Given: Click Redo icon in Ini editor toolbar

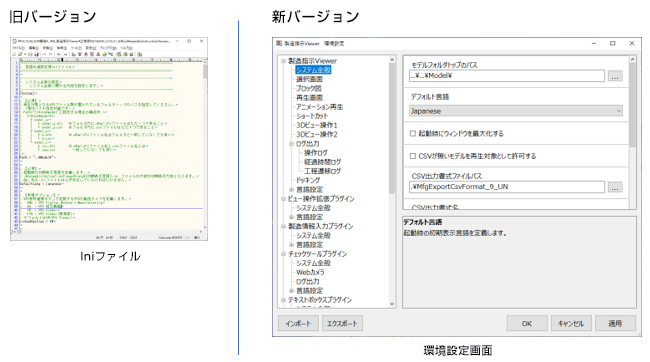Looking at the screenshot, I should pyautogui.click(x=51, y=54).
